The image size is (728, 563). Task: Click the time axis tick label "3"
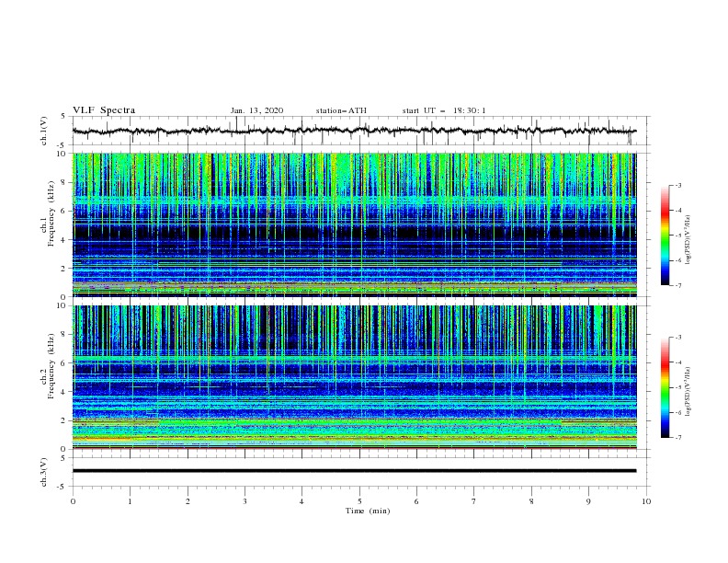245,501
